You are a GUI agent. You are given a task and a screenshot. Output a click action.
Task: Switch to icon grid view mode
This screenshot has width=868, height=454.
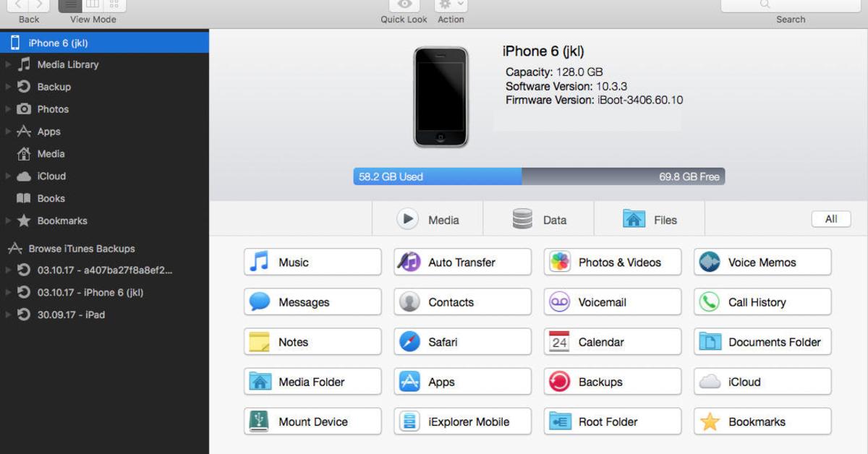pyautogui.click(x=114, y=5)
